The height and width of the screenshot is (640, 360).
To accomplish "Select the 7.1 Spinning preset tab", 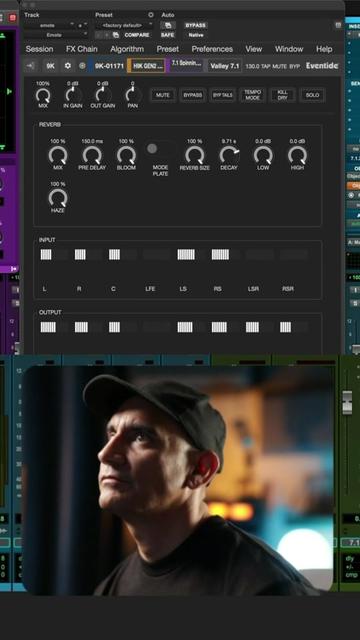I will point(186,65).
